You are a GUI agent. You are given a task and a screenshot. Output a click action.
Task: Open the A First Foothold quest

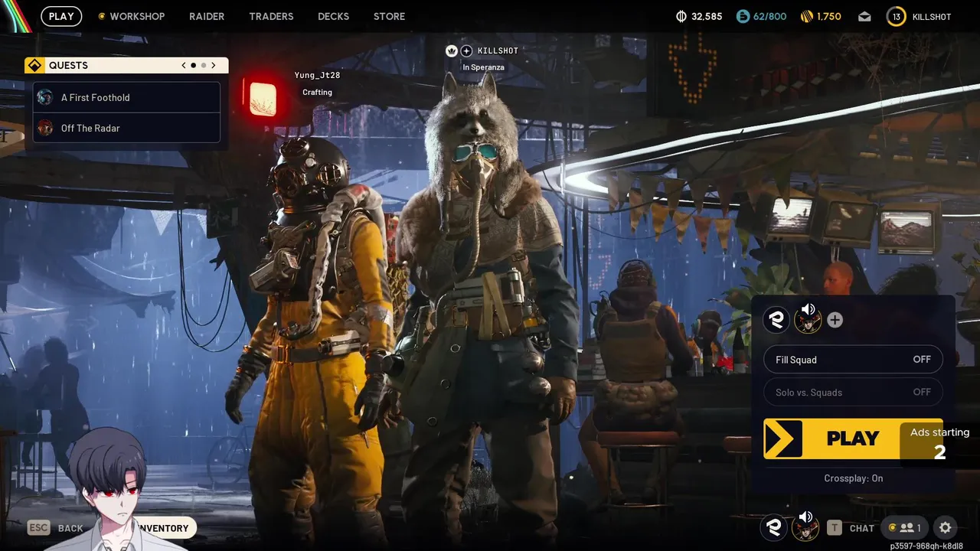pos(126,97)
